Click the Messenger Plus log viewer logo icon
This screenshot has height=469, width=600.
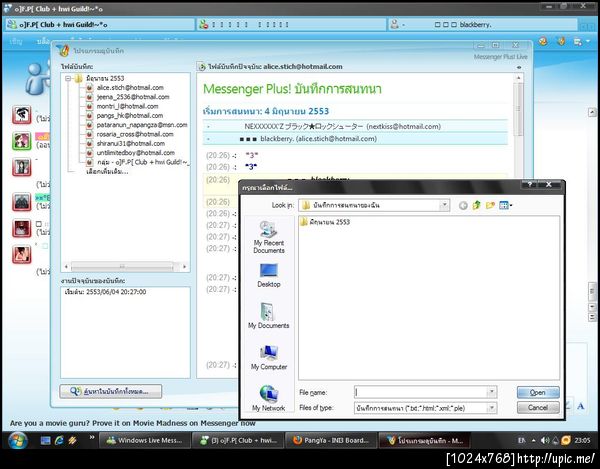point(63,50)
